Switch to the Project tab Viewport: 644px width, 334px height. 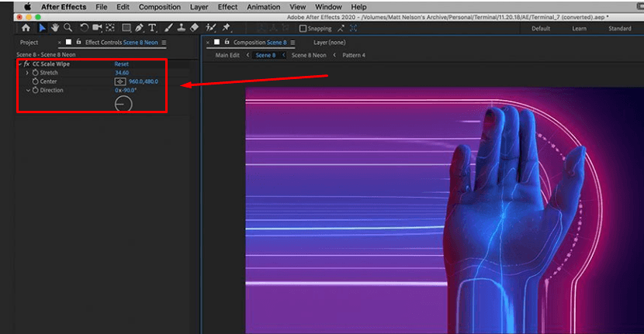(29, 43)
